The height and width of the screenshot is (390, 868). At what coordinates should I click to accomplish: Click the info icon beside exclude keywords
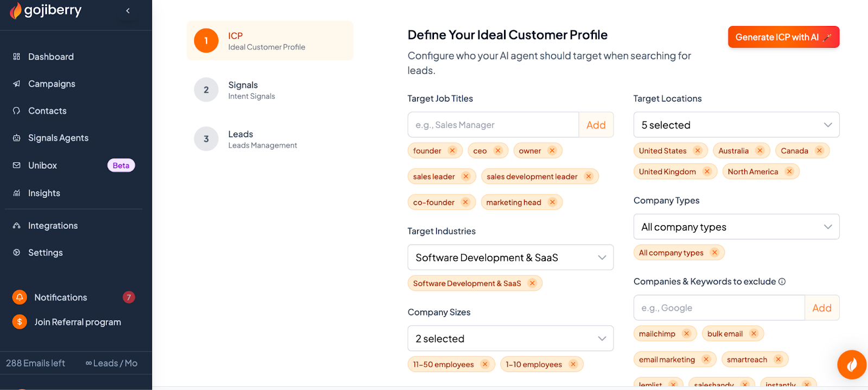[x=782, y=282]
